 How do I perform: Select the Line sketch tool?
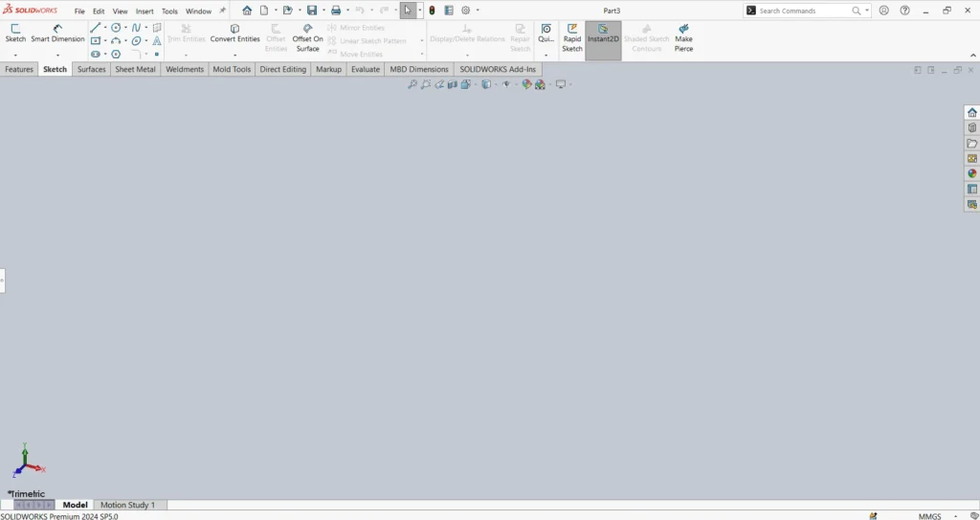95,28
